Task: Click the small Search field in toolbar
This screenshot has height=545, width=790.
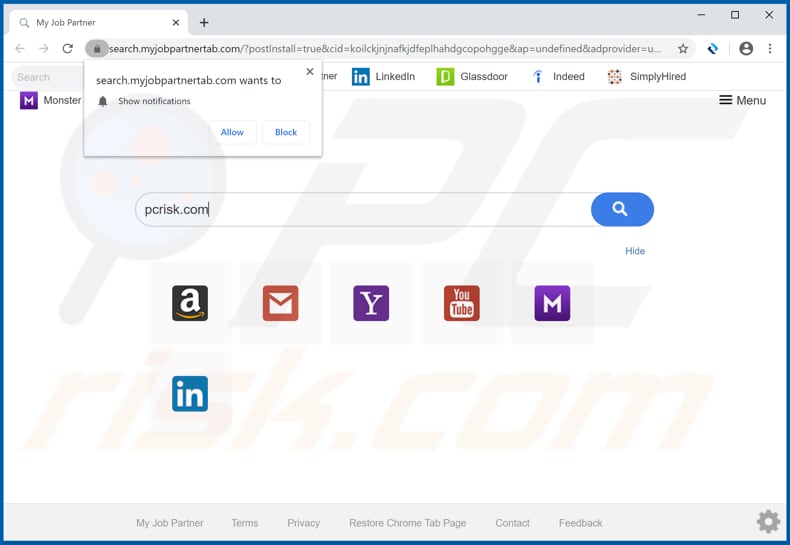Action: pos(47,77)
